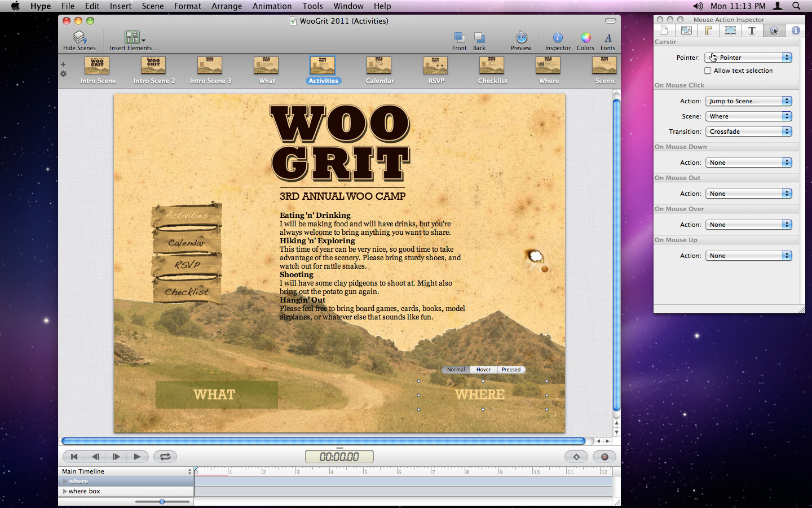Select the Hover button state
This screenshot has width=812, height=508.
coord(483,370)
